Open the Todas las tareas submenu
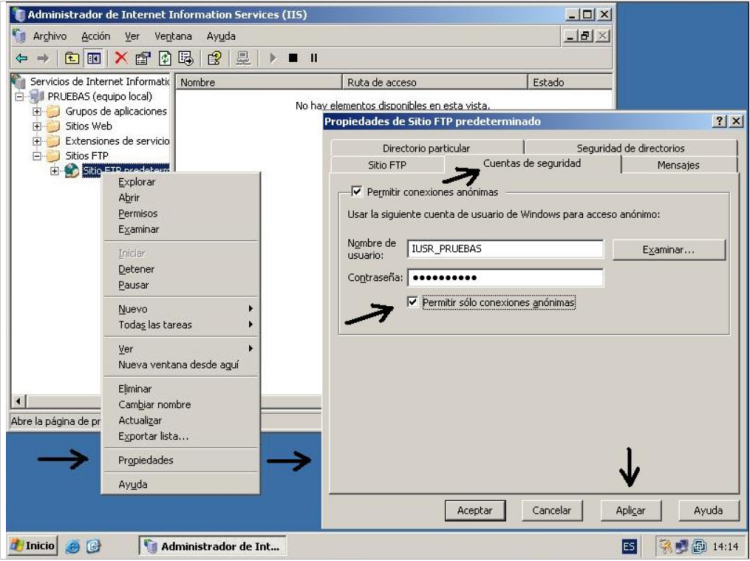Screen dimensions: 750x561 (x=182, y=325)
